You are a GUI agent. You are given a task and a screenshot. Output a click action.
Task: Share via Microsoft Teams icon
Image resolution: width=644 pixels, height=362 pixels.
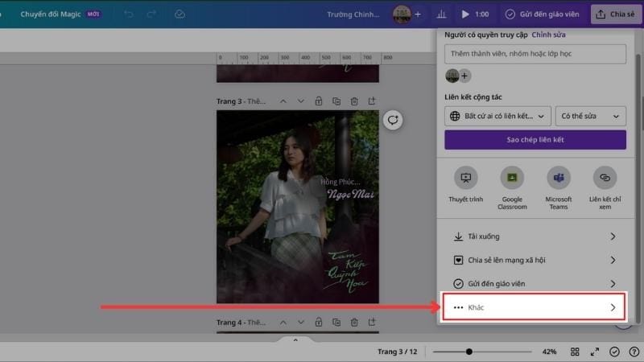click(559, 178)
